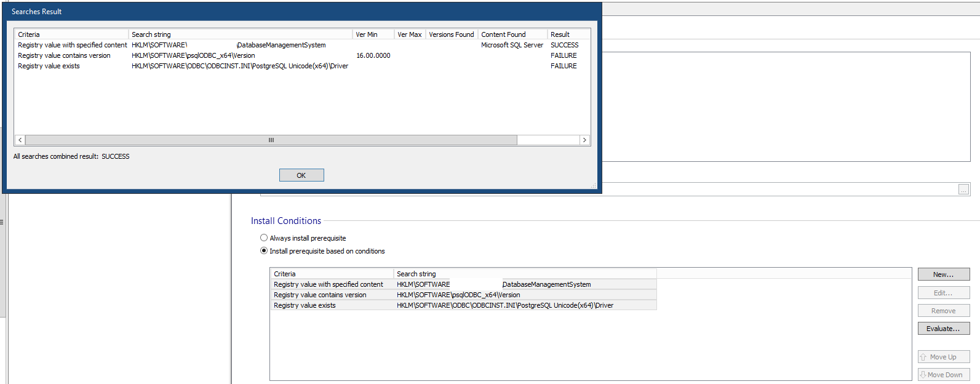The height and width of the screenshot is (384, 980).
Task: Select Install prerequisite based on conditions
Action: [264, 251]
